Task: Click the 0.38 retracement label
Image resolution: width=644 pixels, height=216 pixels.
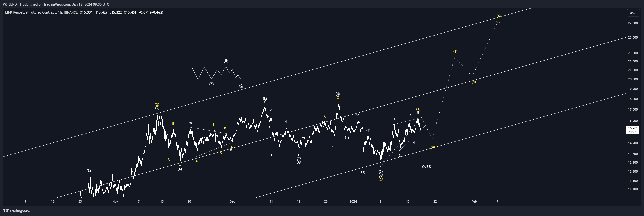Action: pos(426,167)
